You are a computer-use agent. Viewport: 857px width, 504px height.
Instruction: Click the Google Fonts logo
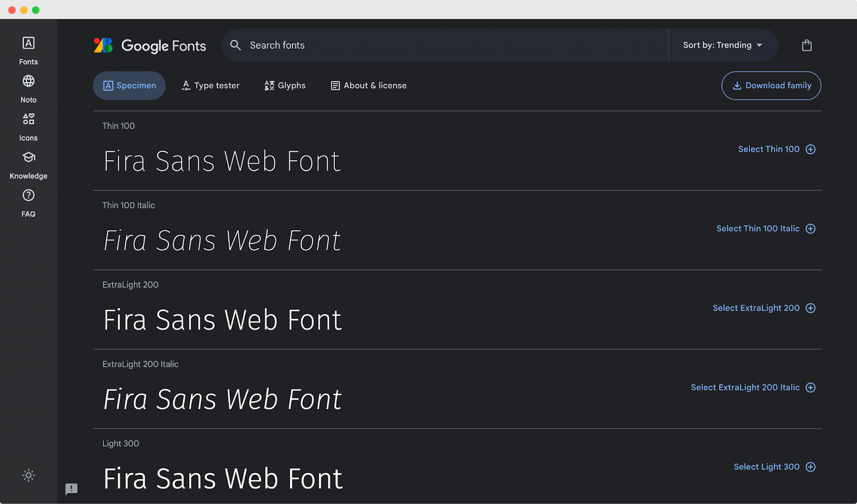coord(150,46)
